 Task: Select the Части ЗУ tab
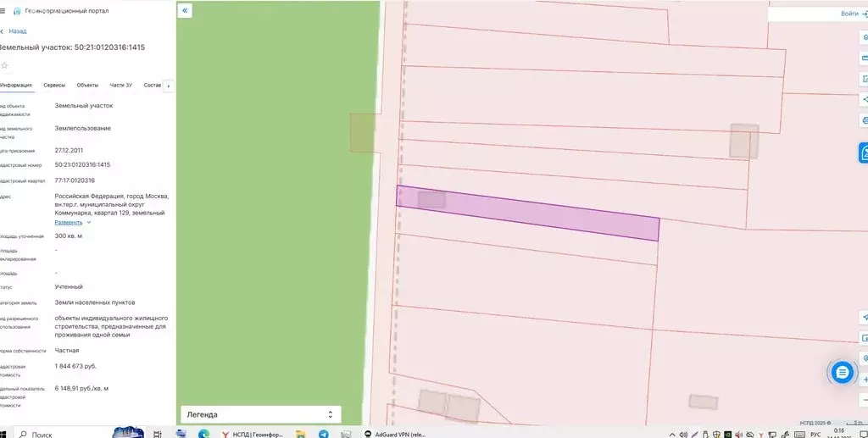click(121, 86)
